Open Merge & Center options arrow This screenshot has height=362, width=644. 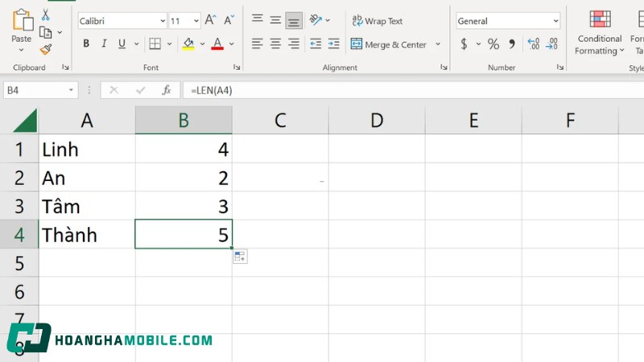click(438, 44)
